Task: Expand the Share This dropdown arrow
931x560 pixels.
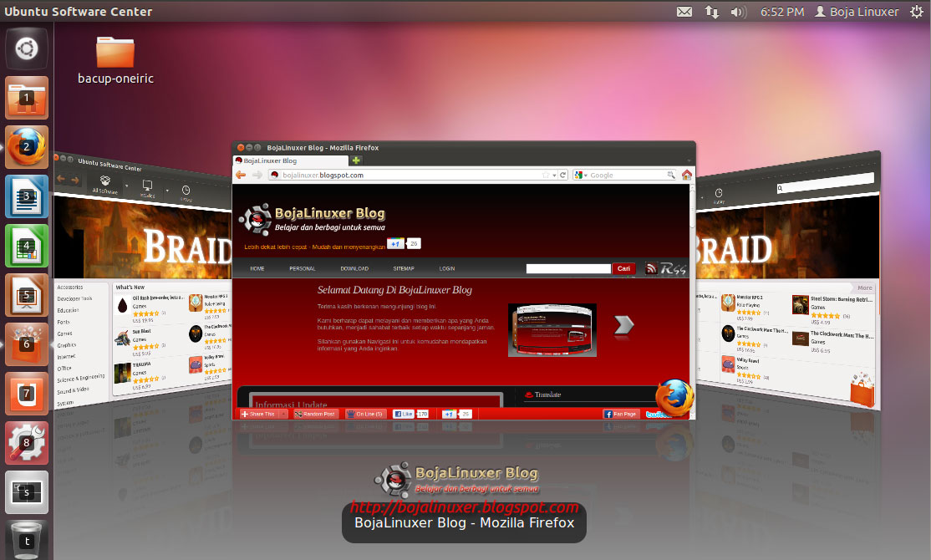Action: pos(284,414)
